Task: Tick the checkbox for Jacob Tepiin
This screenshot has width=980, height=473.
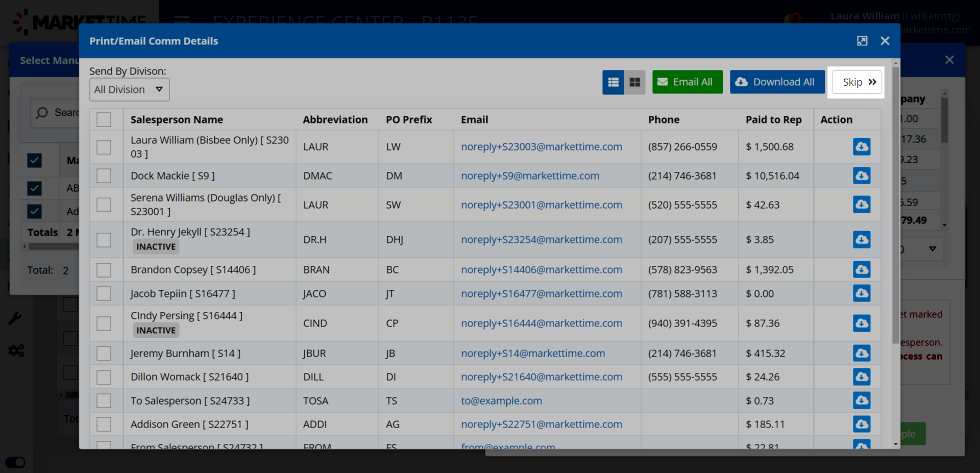Action: (104, 293)
